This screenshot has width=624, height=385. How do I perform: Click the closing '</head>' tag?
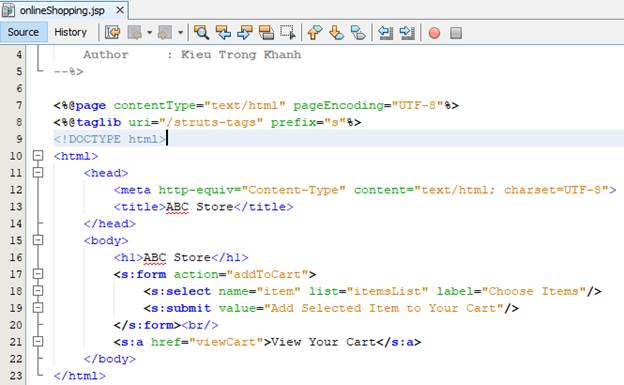[x=110, y=223]
